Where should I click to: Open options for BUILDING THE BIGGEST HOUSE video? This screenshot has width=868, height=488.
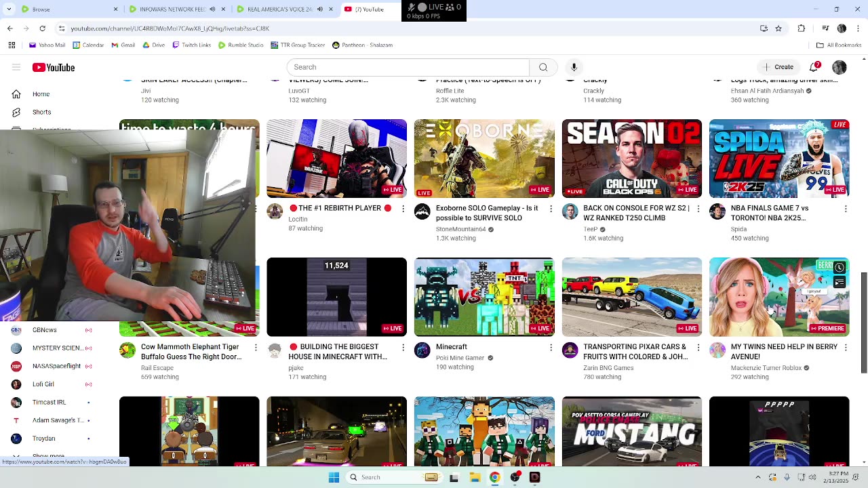click(x=403, y=347)
